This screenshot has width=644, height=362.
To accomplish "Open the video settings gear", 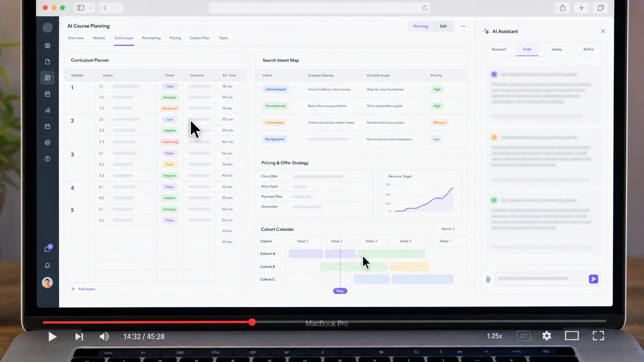I will tap(547, 336).
